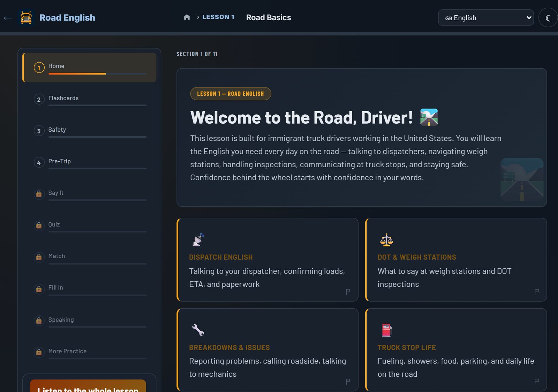Open the TRUCK STOP LIFE card title

[407, 347]
